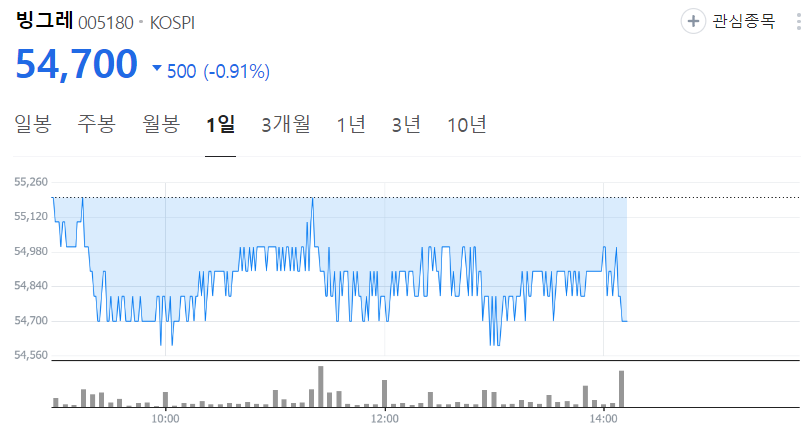Click the 54,840 y-axis label
The height and width of the screenshot is (432, 805).
(31, 286)
